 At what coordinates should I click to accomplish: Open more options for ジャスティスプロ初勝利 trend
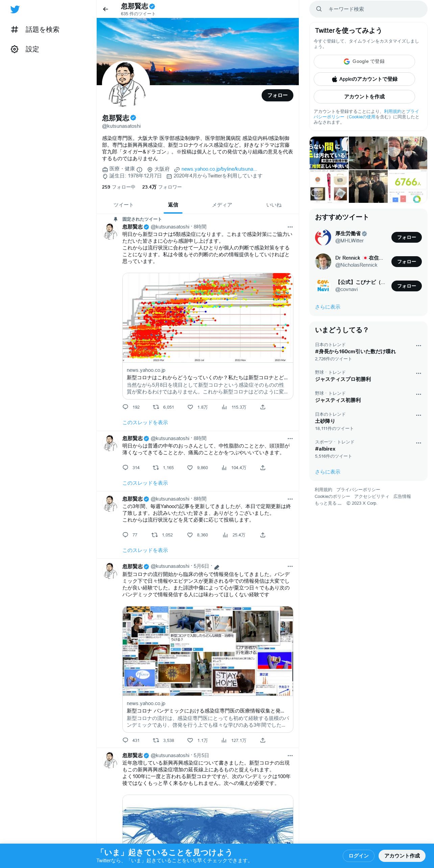(x=418, y=373)
